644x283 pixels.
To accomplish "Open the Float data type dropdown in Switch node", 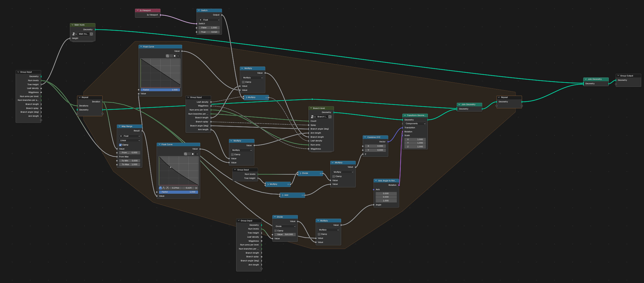I will tap(209, 20).
